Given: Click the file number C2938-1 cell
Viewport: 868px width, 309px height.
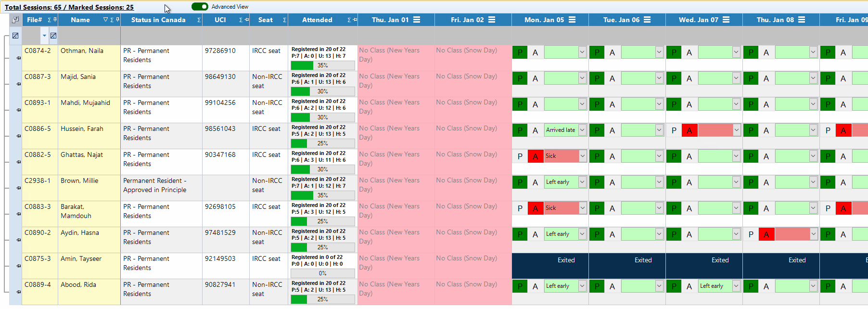Looking at the screenshot, I should [38, 181].
